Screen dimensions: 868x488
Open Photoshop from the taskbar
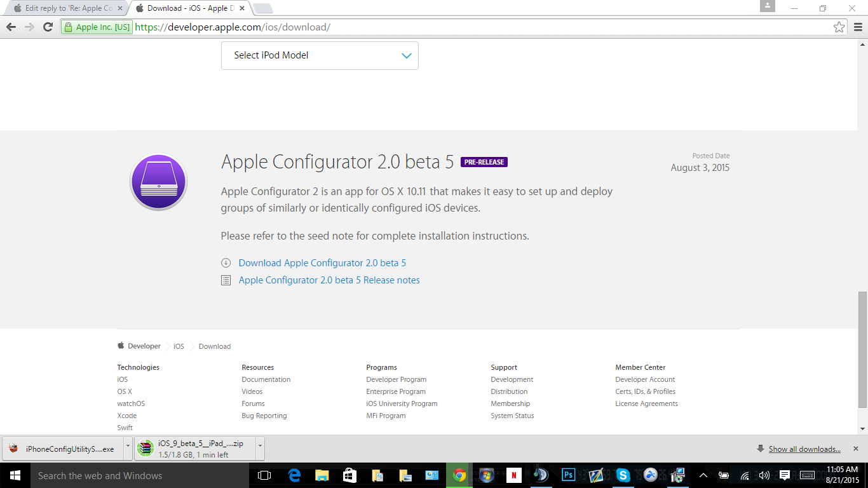569,475
